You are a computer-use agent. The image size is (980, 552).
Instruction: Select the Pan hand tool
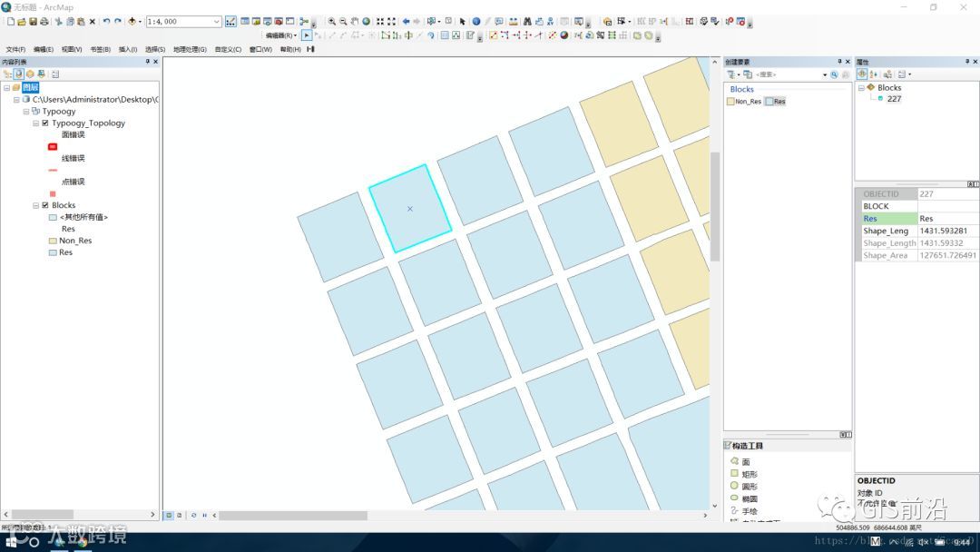click(x=355, y=21)
